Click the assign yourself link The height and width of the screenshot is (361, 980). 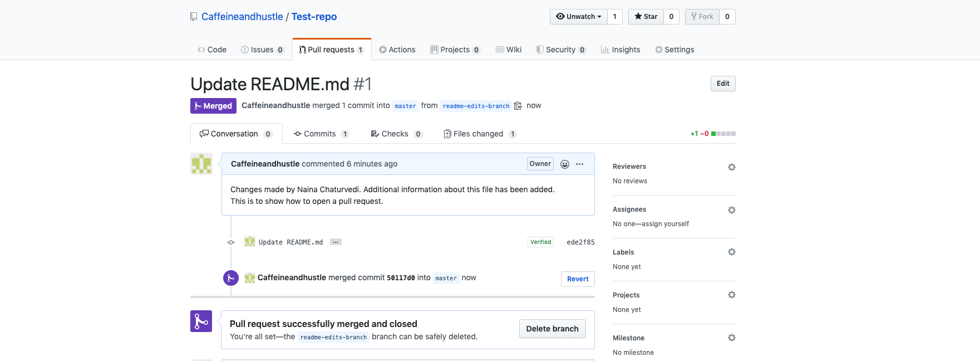click(665, 224)
